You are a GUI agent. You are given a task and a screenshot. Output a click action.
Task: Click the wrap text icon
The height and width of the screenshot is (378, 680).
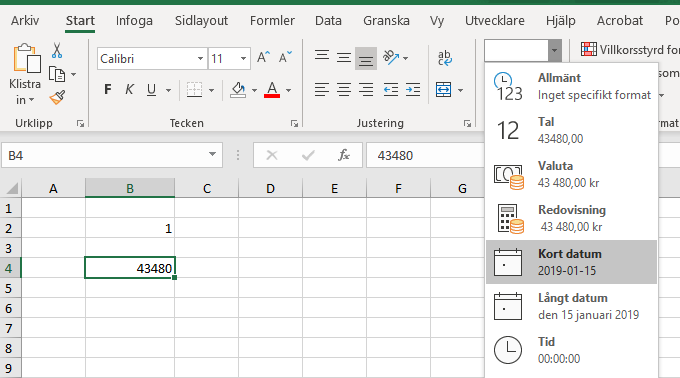[x=445, y=58]
